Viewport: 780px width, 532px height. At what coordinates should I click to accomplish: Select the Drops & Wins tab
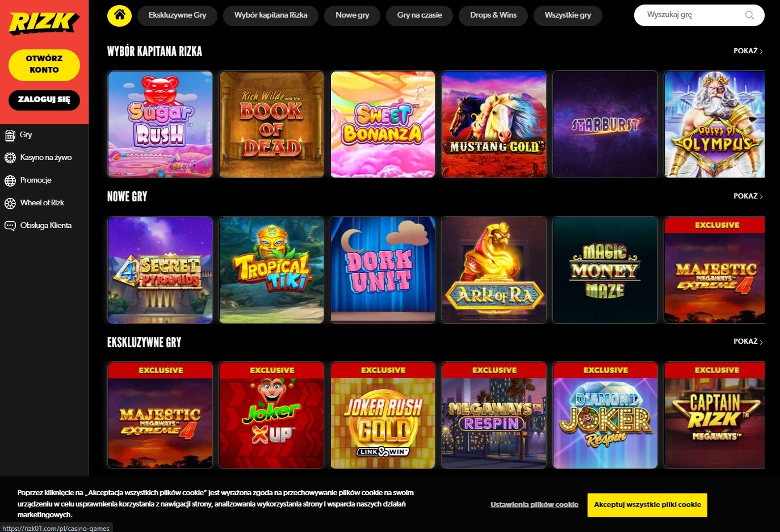493,15
